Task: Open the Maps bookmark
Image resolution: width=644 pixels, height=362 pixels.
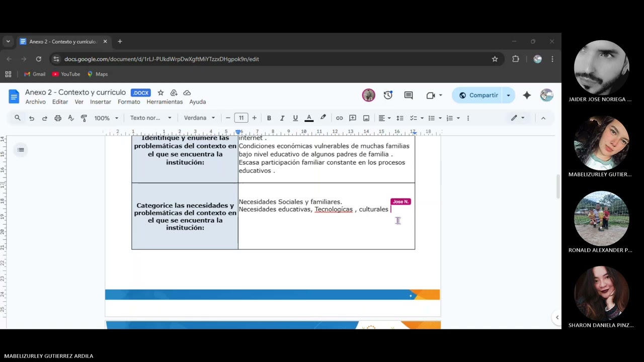Action: click(x=97, y=74)
